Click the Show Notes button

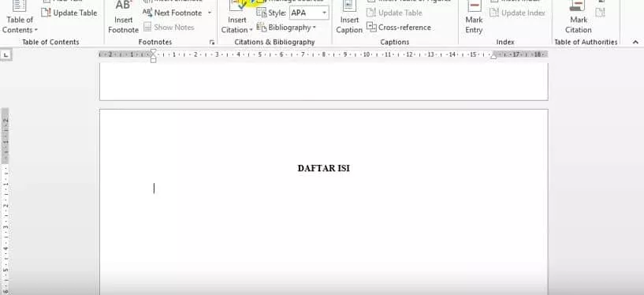pos(169,28)
